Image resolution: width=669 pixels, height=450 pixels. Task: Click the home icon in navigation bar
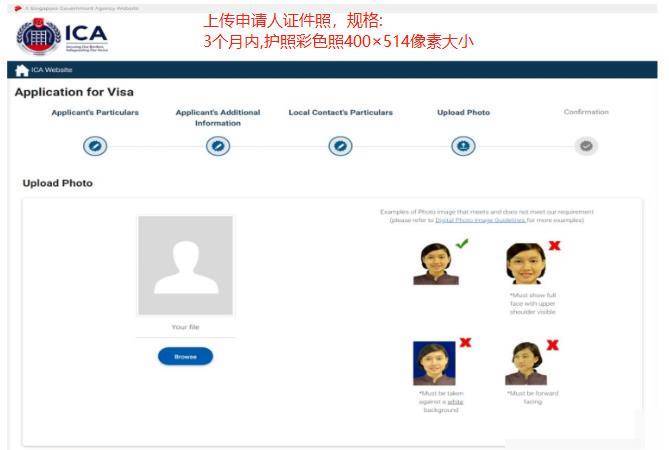21,70
